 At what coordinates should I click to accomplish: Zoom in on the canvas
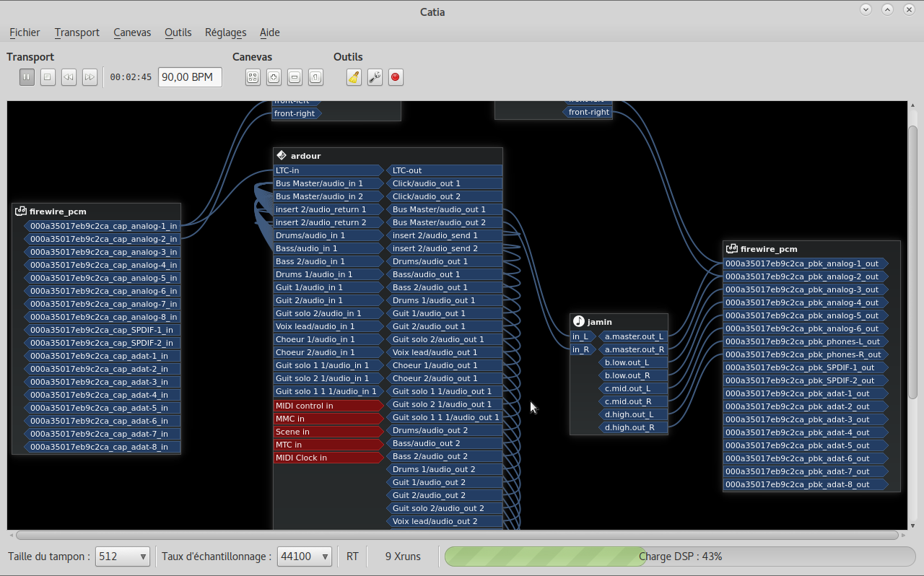click(274, 77)
